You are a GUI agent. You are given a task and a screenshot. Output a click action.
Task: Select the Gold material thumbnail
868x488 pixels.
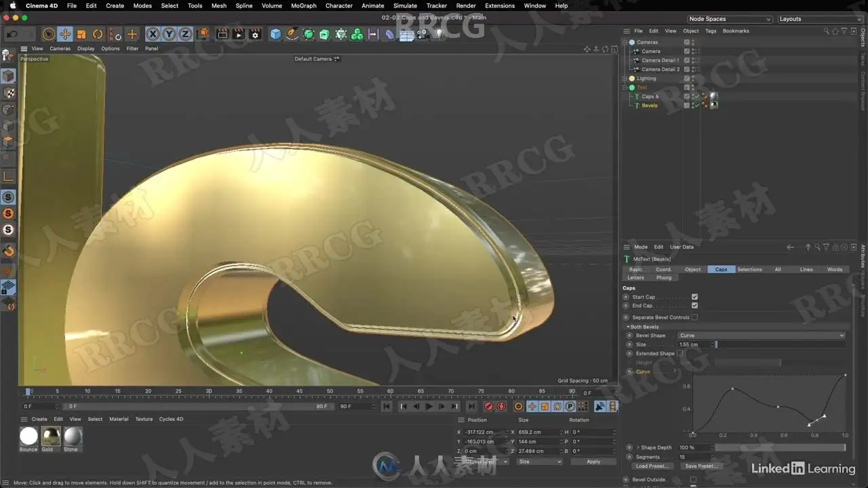tap(51, 436)
